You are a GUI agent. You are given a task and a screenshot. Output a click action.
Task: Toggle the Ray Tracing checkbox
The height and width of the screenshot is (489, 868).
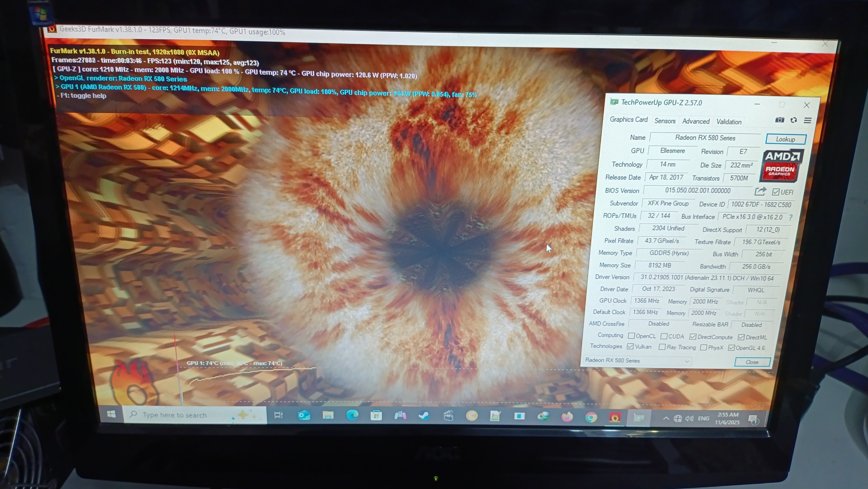coord(662,347)
